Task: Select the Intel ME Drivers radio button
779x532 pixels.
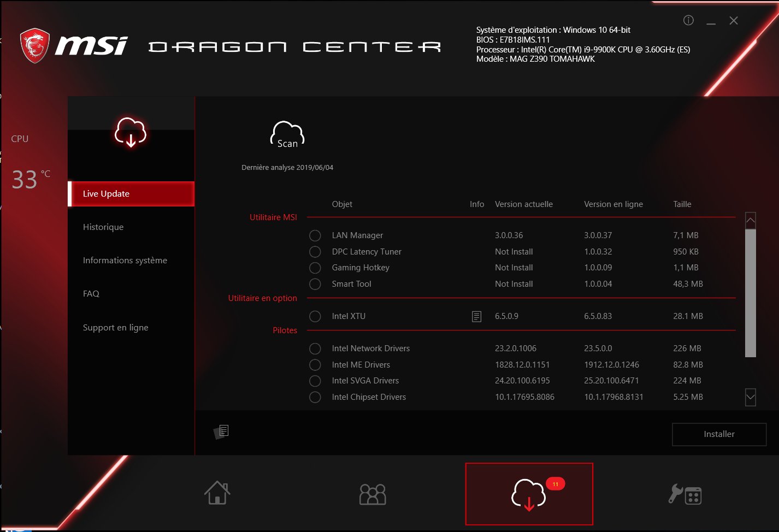Action: tap(315, 365)
